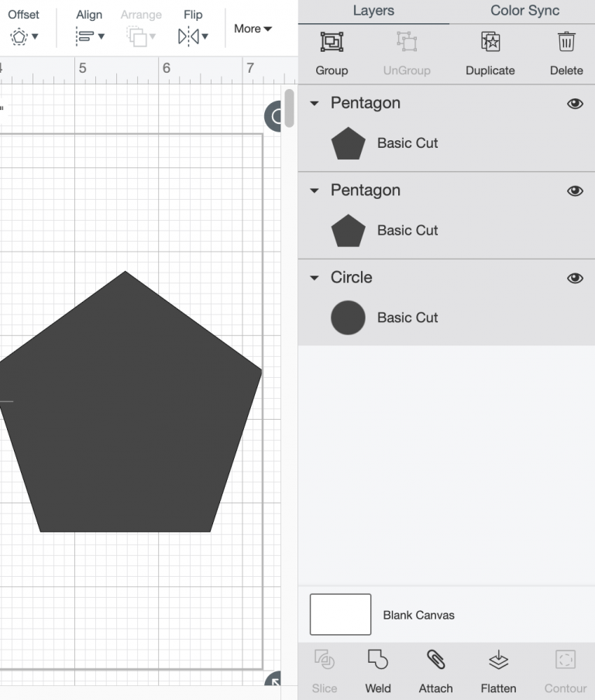
Task: Hide the second Pentagon layer
Action: 575,191
